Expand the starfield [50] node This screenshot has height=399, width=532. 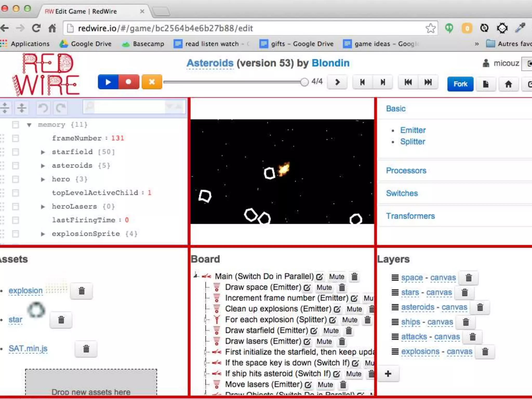pyautogui.click(x=43, y=152)
